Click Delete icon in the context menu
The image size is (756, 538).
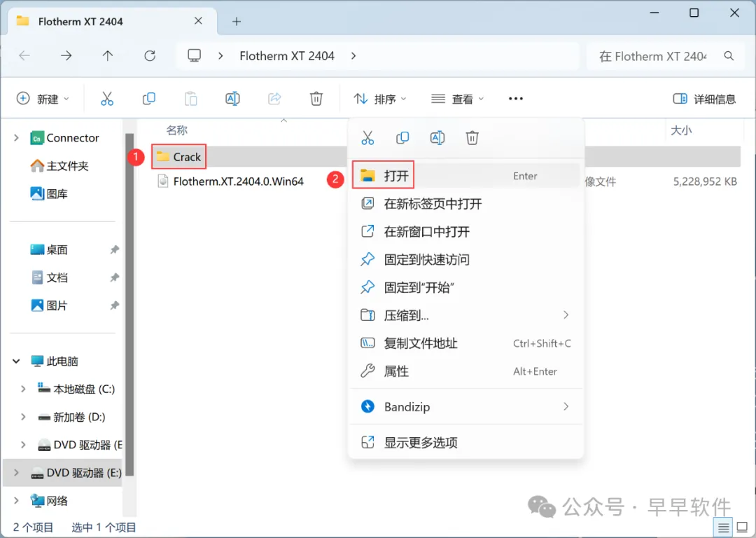pos(472,138)
